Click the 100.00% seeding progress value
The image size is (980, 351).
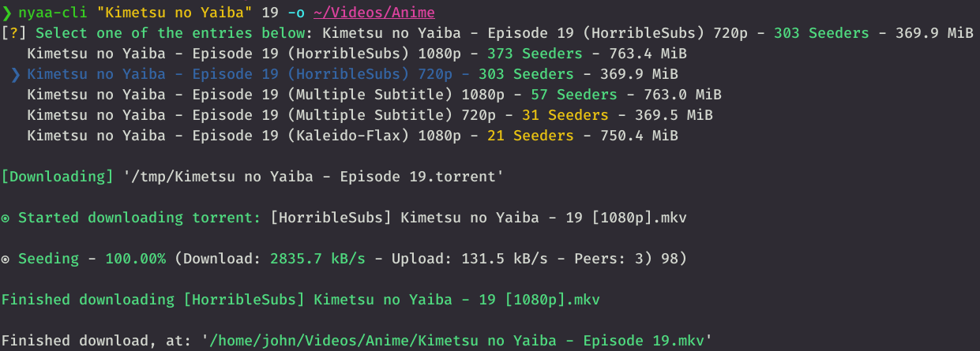click(136, 259)
